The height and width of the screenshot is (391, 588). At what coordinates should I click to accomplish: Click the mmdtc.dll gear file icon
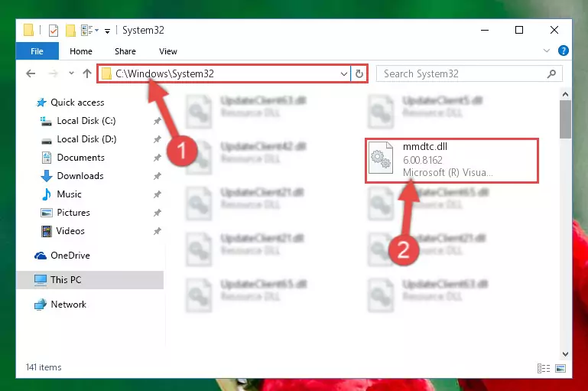click(381, 158)
